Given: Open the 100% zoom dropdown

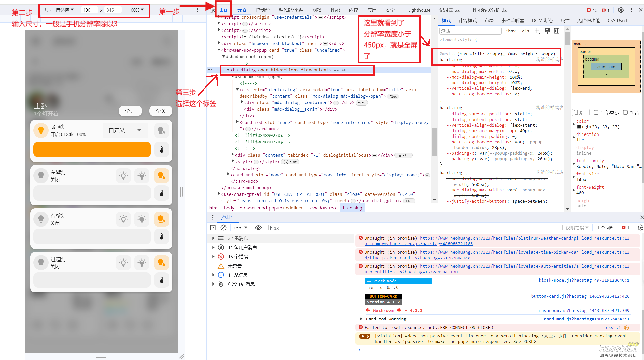Looking at the screenshot, I should coord(136,10).
